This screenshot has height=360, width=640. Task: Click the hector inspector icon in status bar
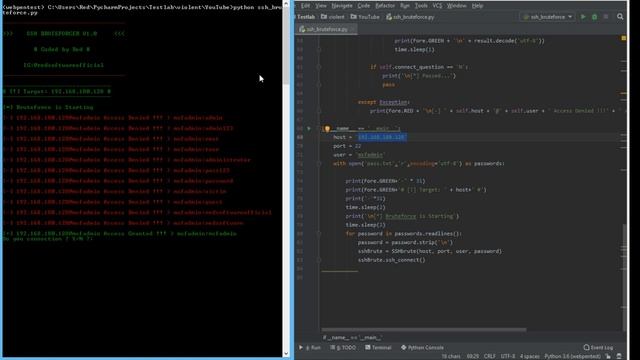[619, 356]
